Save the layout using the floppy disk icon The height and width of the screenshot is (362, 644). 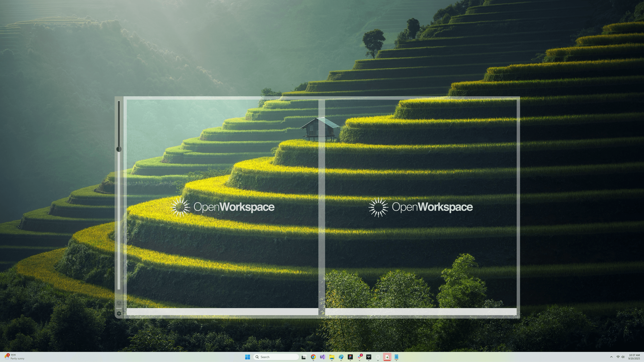coord(119,303)
